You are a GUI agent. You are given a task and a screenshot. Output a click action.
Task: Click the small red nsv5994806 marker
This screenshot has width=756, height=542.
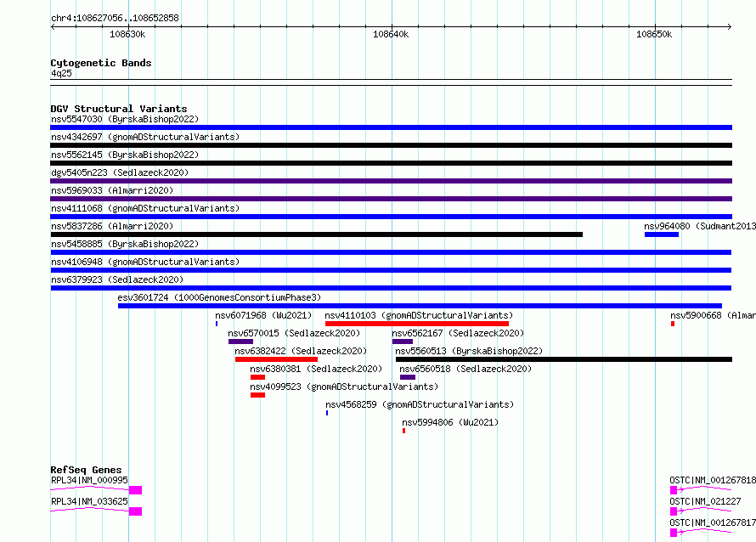tap(404, 431)
